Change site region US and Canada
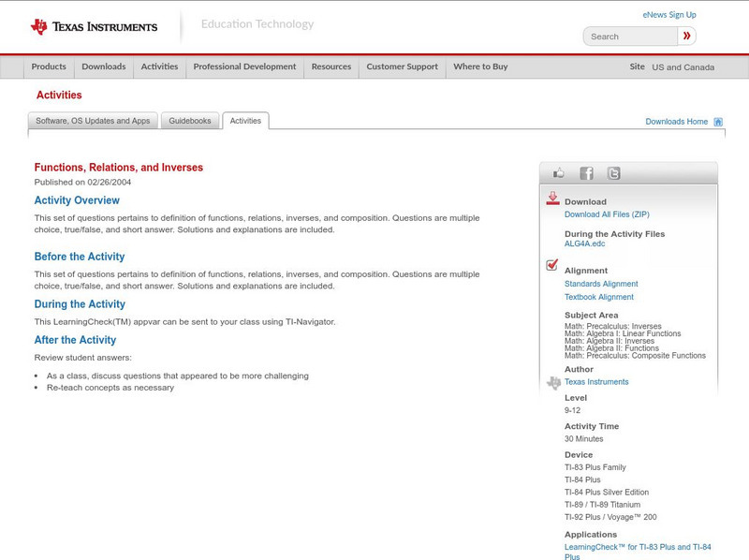 click(683, 67)
